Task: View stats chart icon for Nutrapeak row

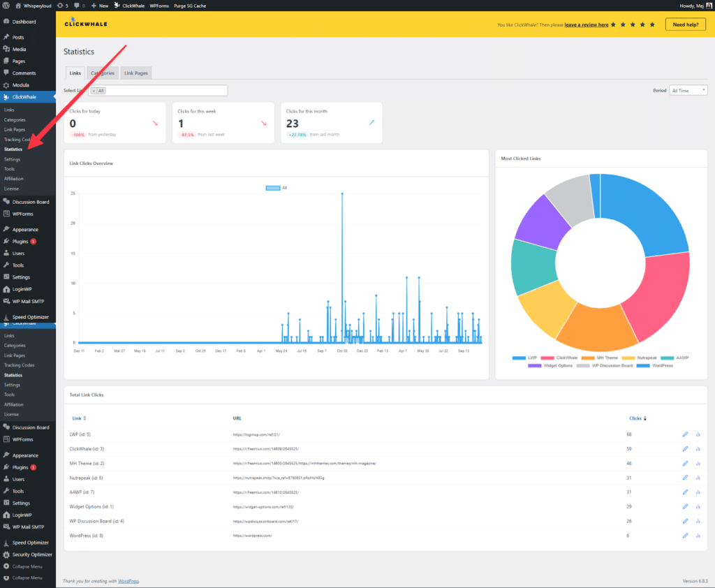Action: (698, 478)
